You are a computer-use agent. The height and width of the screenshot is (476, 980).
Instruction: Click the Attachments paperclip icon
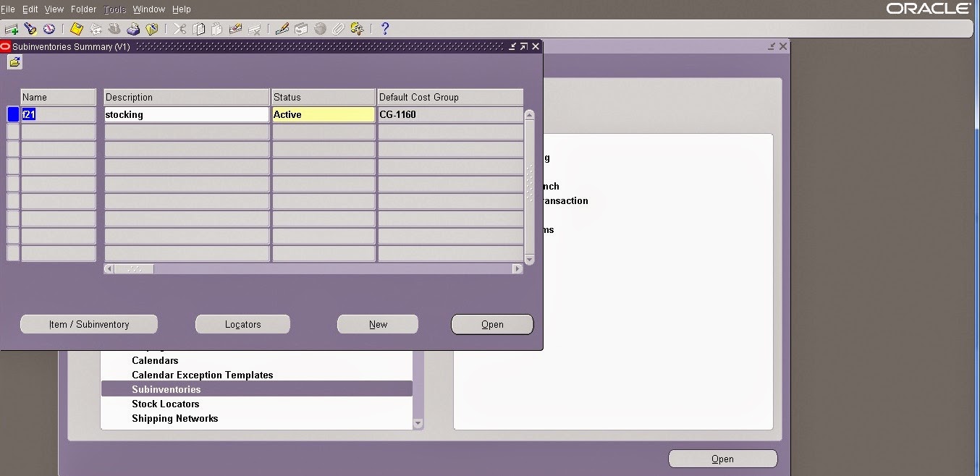pos(337,28)
